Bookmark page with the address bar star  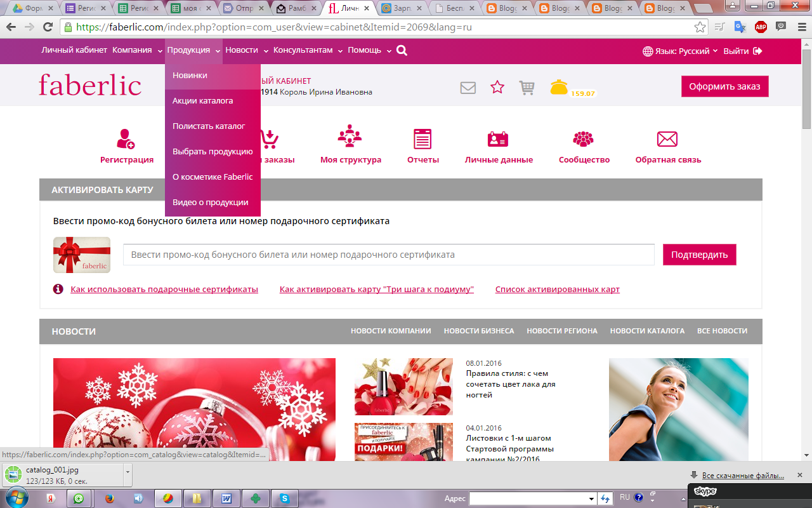point(700,27)
